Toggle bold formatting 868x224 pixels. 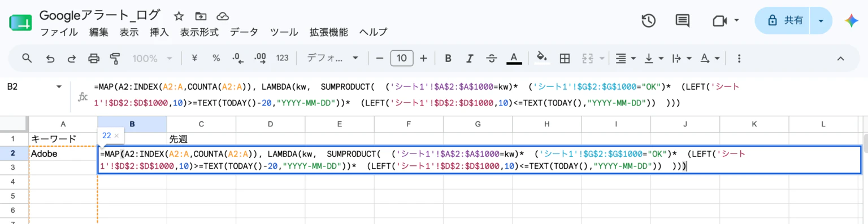point(448,58)
